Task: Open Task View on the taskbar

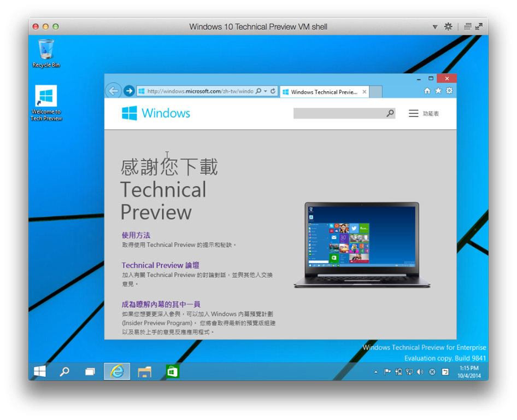Action: [90, 372]
